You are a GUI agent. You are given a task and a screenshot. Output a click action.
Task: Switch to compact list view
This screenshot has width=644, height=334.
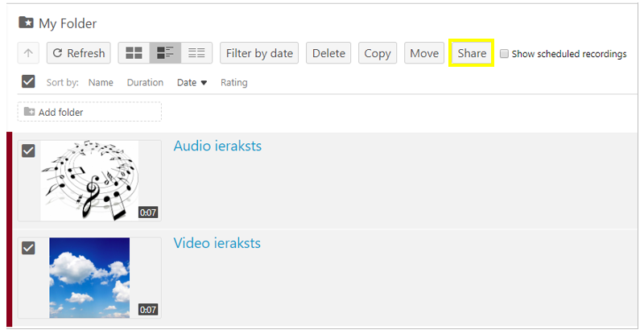coord(196,53)
